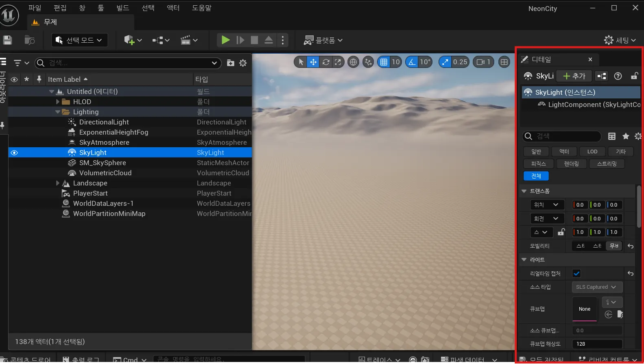Save the current level with floppy icon
The width and height of the screenshot is (644, 364).
pyautogui.click(x=7, y=40)
